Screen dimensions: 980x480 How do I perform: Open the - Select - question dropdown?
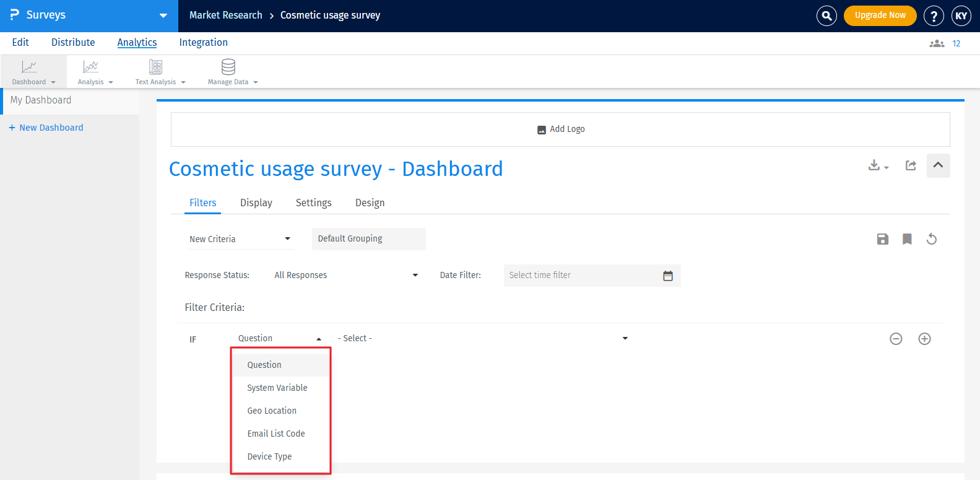pos(482,339)
